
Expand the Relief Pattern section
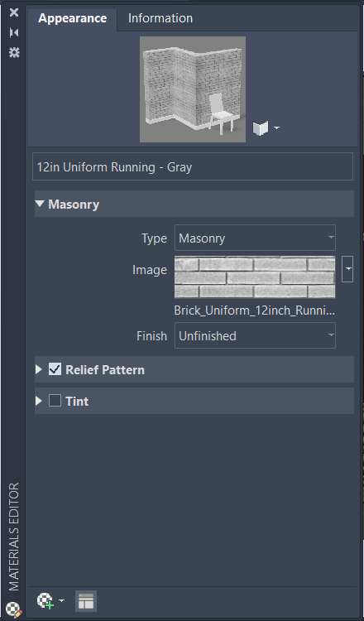coord(39,369)
